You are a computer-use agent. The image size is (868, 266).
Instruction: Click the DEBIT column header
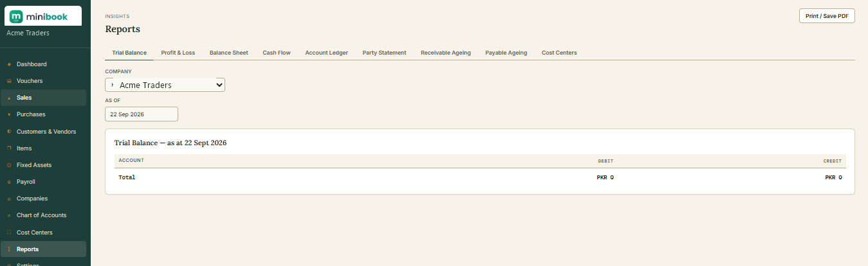(605, 161)
